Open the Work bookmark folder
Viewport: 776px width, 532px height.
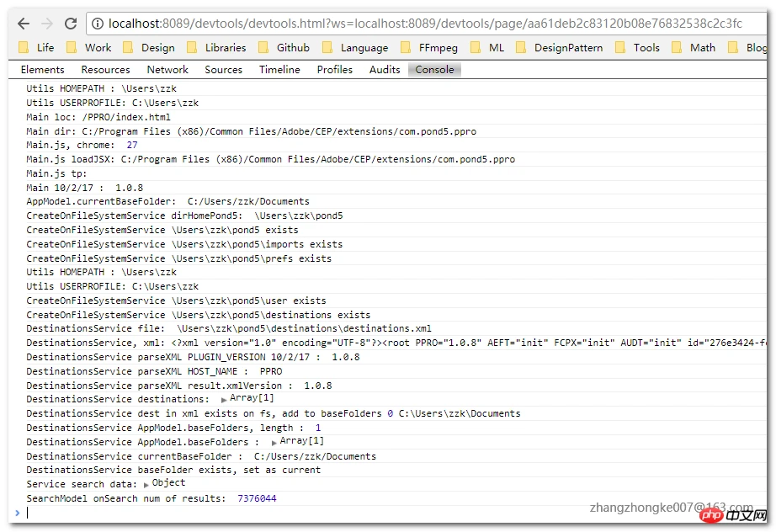89,47
